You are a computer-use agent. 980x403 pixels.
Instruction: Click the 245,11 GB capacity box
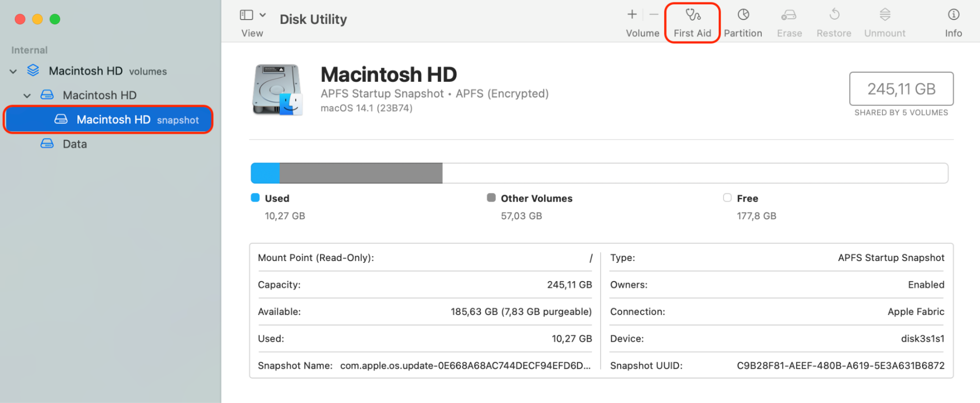(x=901, y=89)
